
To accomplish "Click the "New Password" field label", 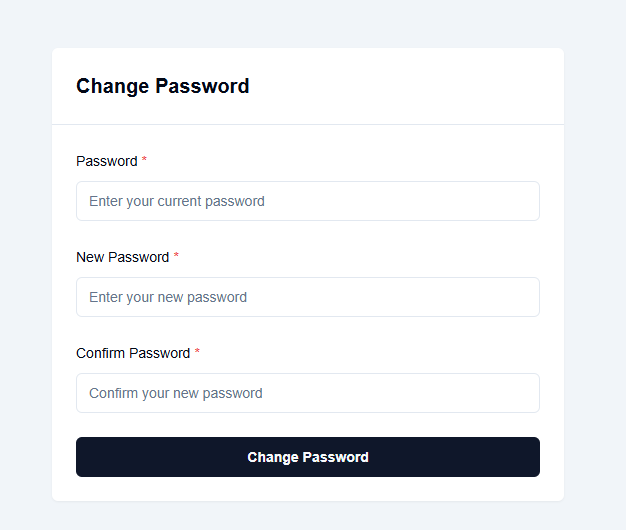I will (122, 257).
